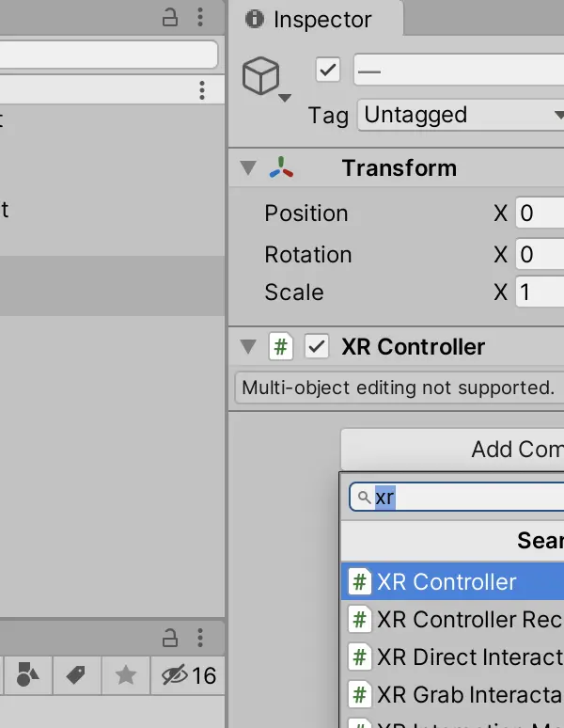The width and height of the screenshot is (564, 728).
Task: Click the lock icon on bottom panel
Action: point(170,638)
